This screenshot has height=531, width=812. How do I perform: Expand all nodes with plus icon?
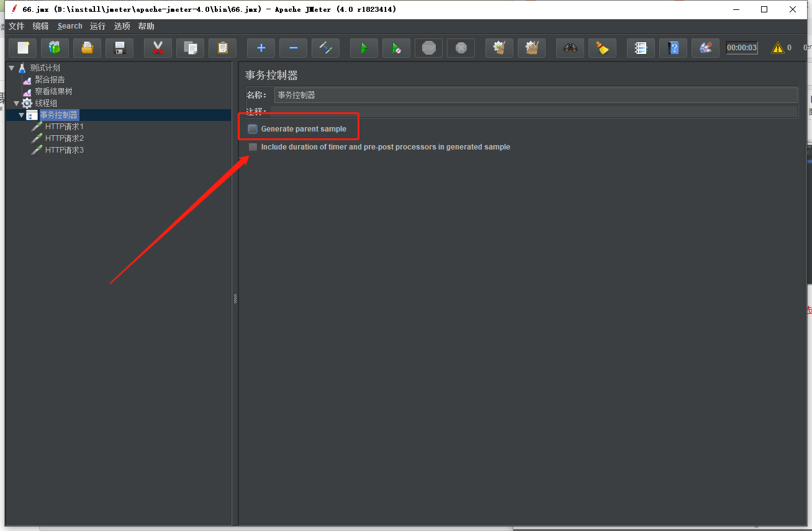pyautogui.click(x=261, y=48)
